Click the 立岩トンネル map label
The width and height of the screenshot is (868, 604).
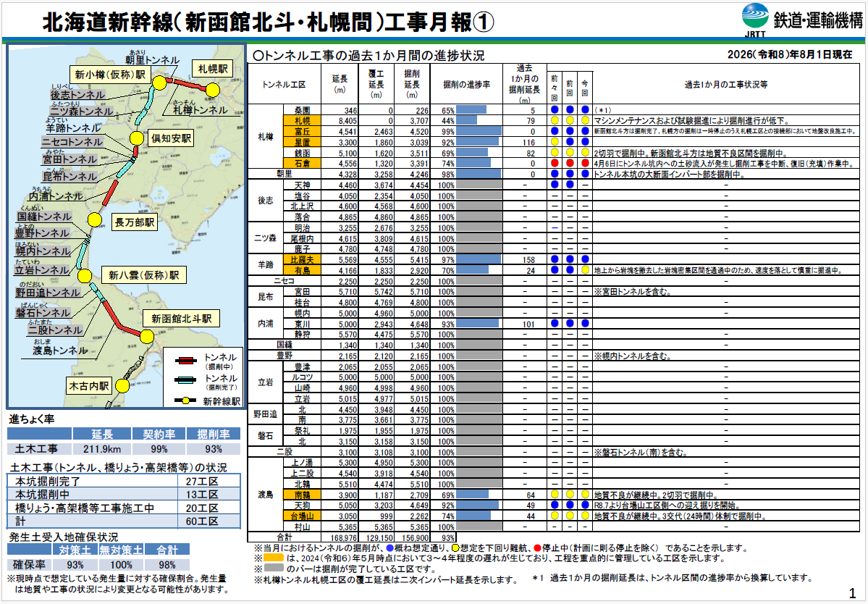(x=43, y=270)
